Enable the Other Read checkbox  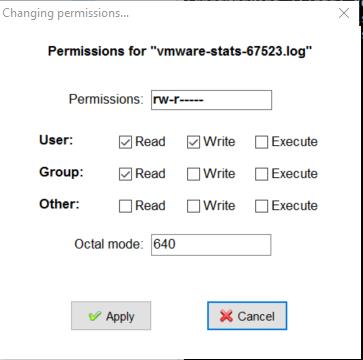(125, 206)
